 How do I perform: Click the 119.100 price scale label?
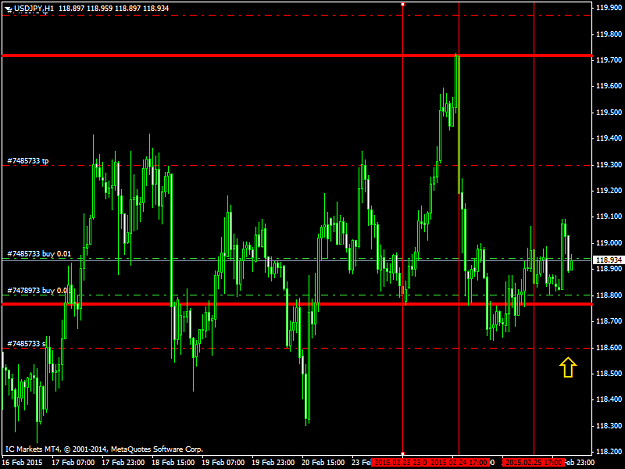tap(609, 216)
